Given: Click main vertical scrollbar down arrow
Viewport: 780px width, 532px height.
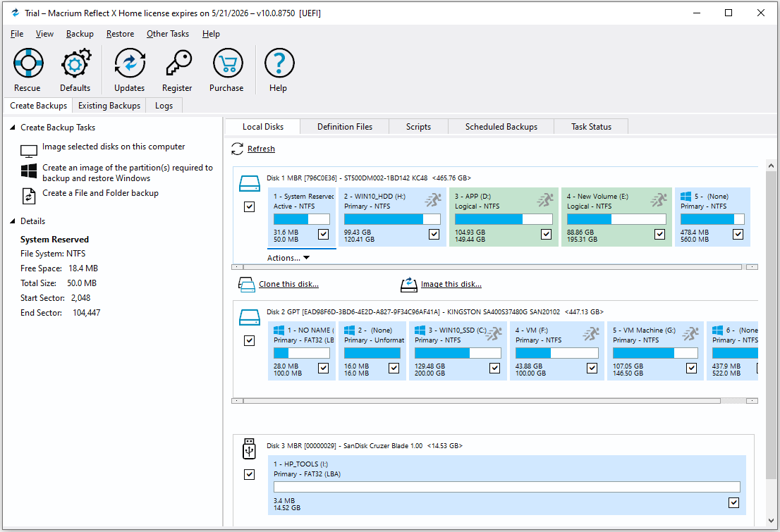Looking at the screenshot, I should pyautogui.click(x=771, y=521).
